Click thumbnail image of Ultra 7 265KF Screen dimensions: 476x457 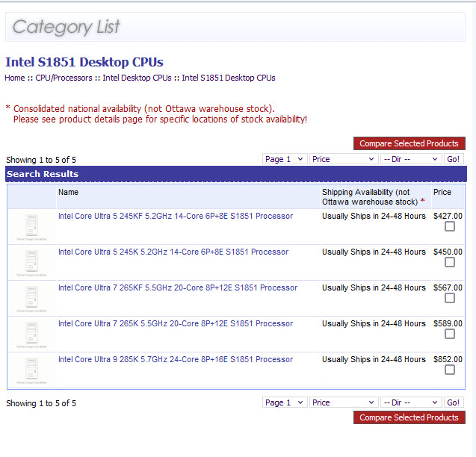pos(31,299)
